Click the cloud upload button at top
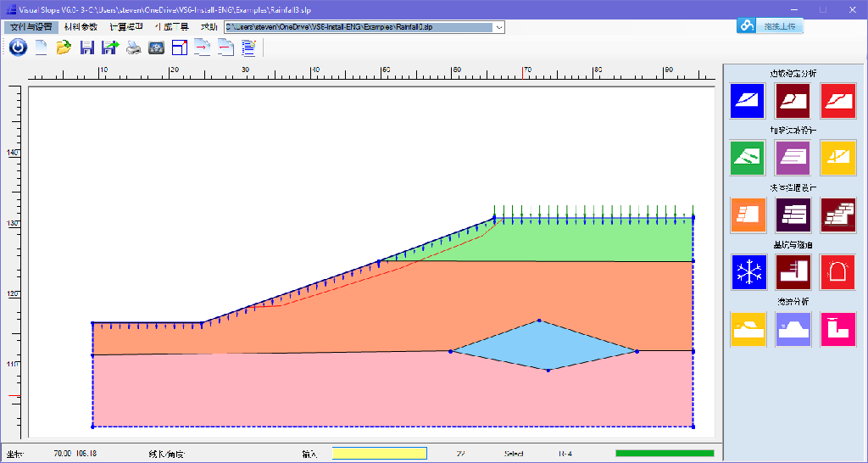Screen dimensions: 868x463 (769, 25)
